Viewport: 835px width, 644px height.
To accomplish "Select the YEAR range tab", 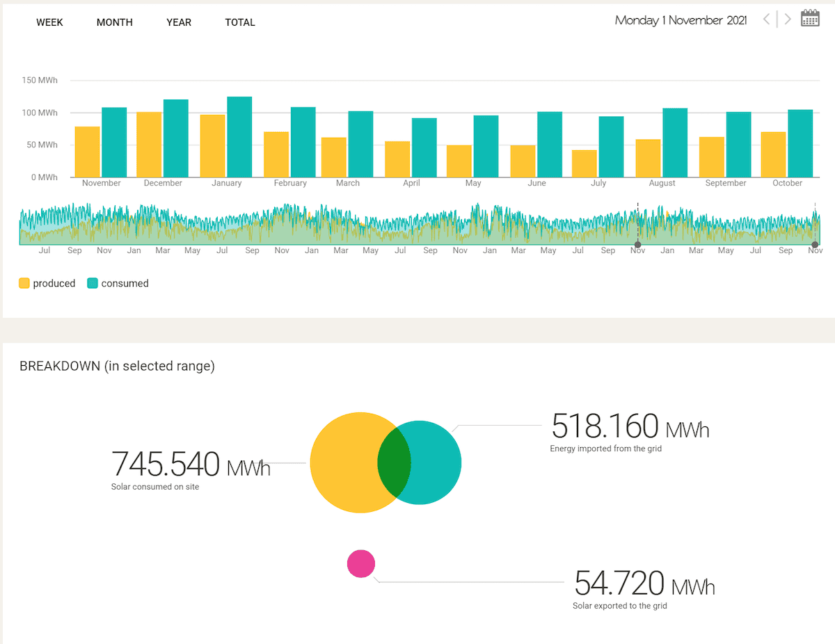I will point(179,22).
